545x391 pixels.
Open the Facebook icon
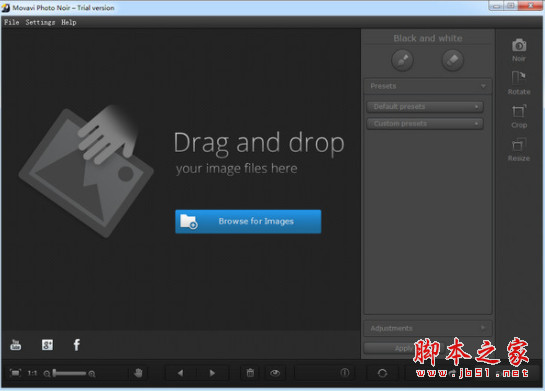(x=77, y=345)
